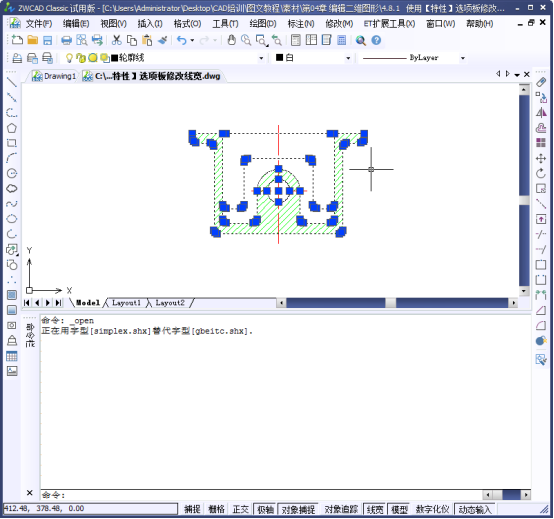
Task: Open the 修改(M) menu
Action: tap(339, 24)
